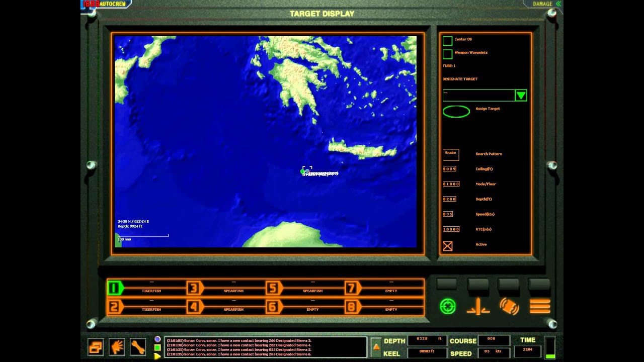Screen dimensions: 644x362
Task: Click the yellow triangle message filter
Action: (157, 355)
